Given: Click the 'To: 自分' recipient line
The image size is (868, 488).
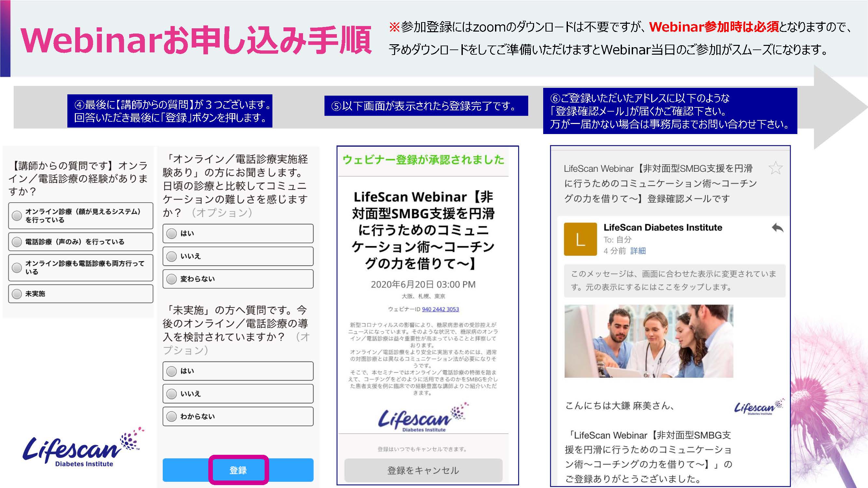Looking at the screenshot, I should click(617, 240).
